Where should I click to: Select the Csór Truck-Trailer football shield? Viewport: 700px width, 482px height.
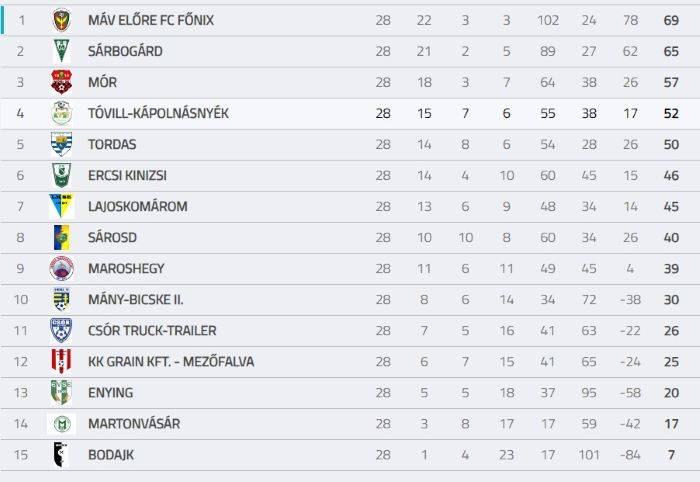[x=62, y=330]
